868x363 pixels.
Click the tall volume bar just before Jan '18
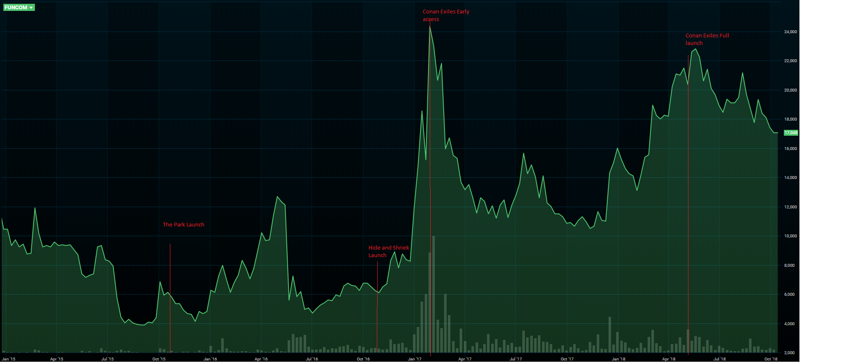[x=610, y=334]
